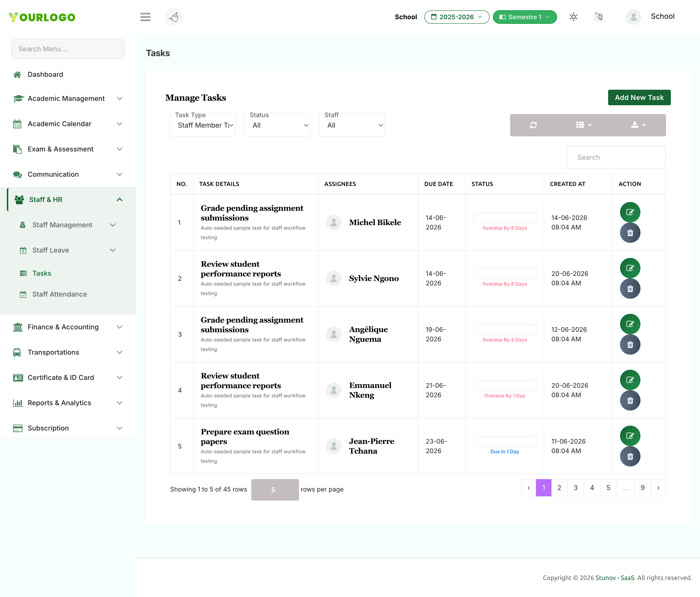Focus the Search Menu field
This screenshot has width=700, height=597.
tap(68, 49)
